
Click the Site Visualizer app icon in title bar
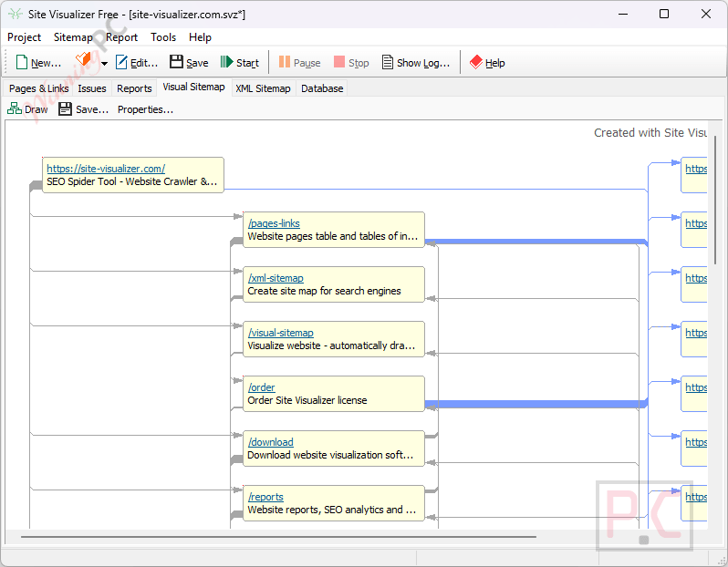coord(16,14)
